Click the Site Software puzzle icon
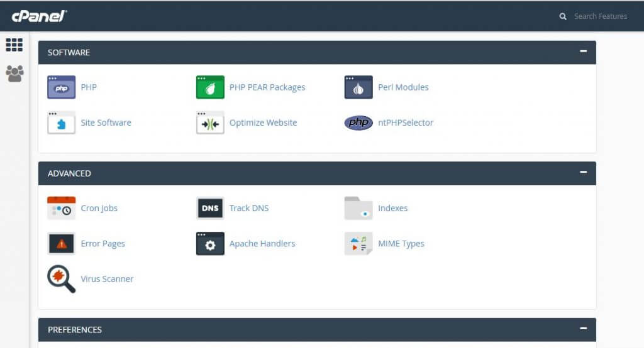The image size is (644, 348). [x=61, y=122]
